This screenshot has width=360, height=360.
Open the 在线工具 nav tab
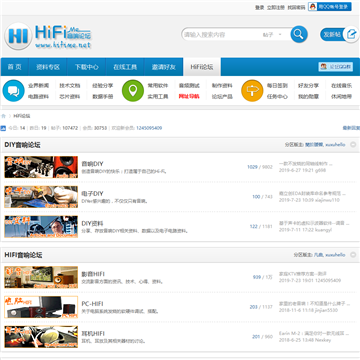point(125,67)
